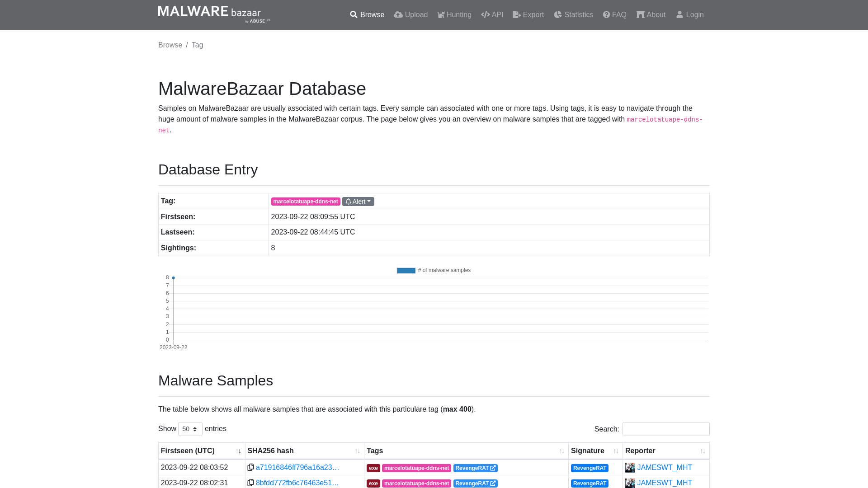
Task: Copy hash 8bfdd772fb6c76463e51 via copy icon
Action: click(250, 483)
